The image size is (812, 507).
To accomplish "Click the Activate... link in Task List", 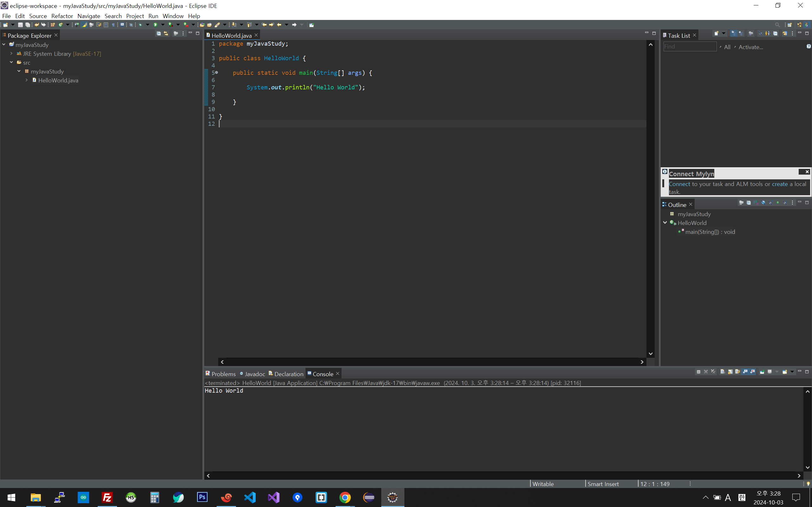I will click(750, 47).
